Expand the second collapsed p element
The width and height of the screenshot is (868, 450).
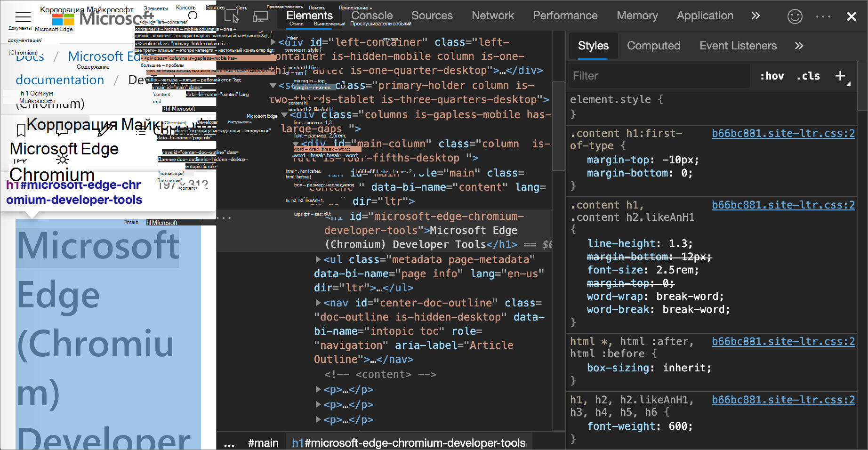tap(318, 404)
